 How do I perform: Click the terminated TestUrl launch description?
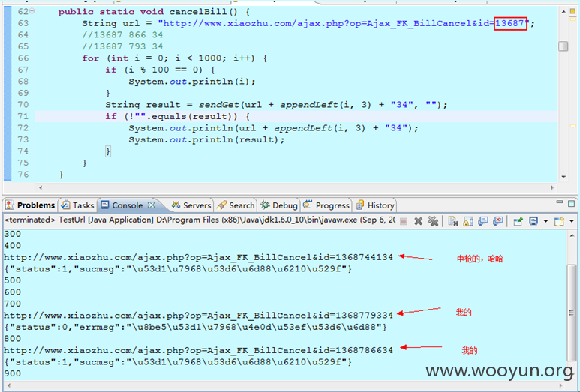pyautogui.click(x=200, y=220)
